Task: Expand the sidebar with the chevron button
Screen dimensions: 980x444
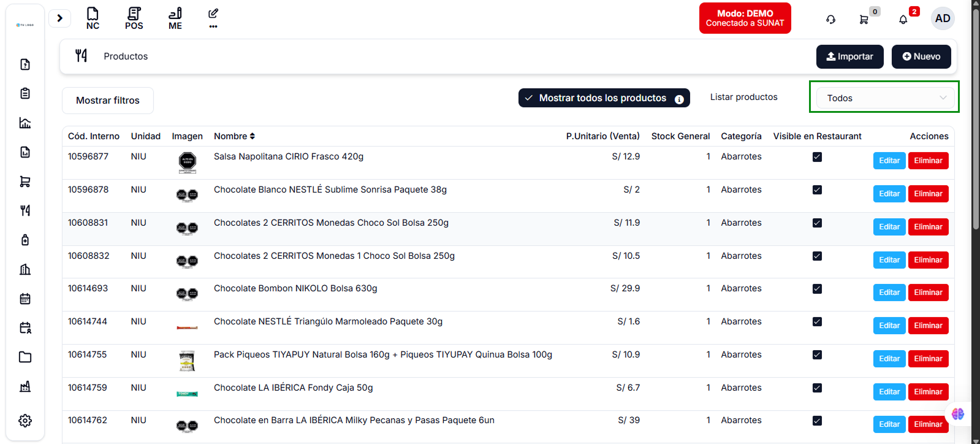Action: pyautogui.click(x=59, y=18)
